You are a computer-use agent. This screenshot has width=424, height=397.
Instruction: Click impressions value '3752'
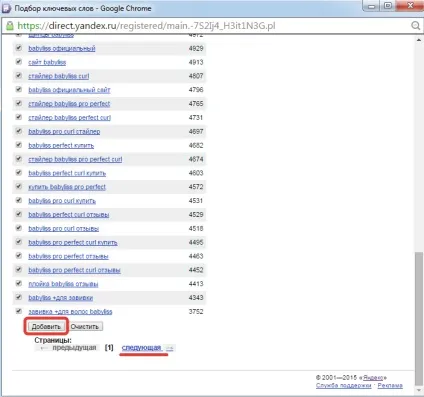pyautogui.click(x=196, y=312)
